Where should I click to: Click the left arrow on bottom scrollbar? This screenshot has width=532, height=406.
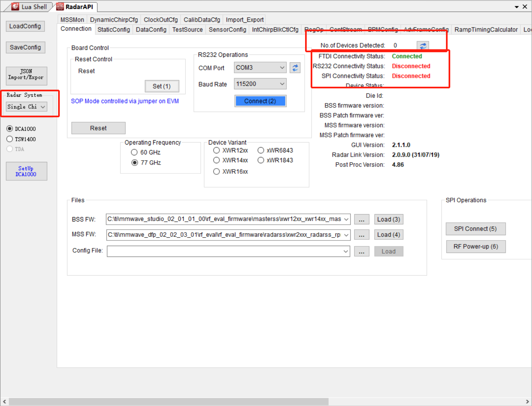click(4, 401)
